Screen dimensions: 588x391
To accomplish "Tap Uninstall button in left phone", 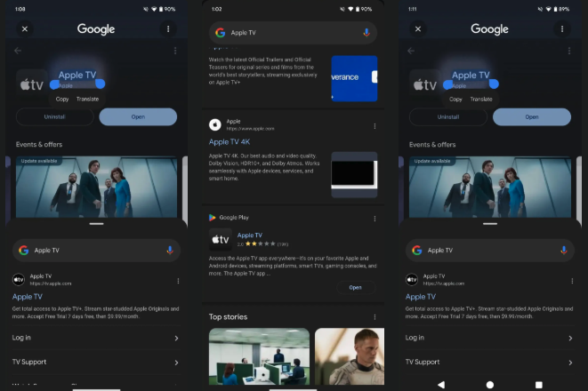I will tap(55, 116).
